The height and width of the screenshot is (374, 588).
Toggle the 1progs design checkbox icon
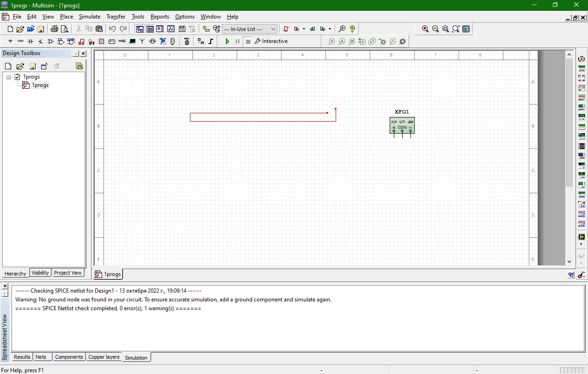point(18,77)
